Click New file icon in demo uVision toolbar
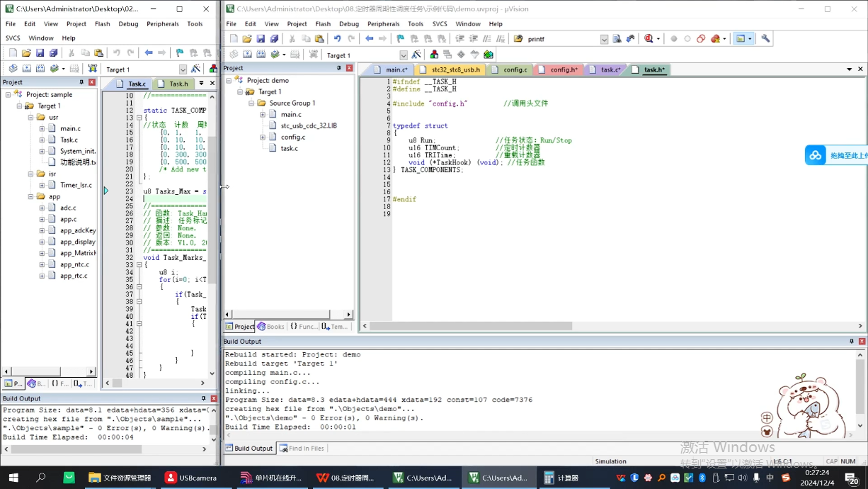The height and width of the screenshot is (489, 868). (234, 39)
